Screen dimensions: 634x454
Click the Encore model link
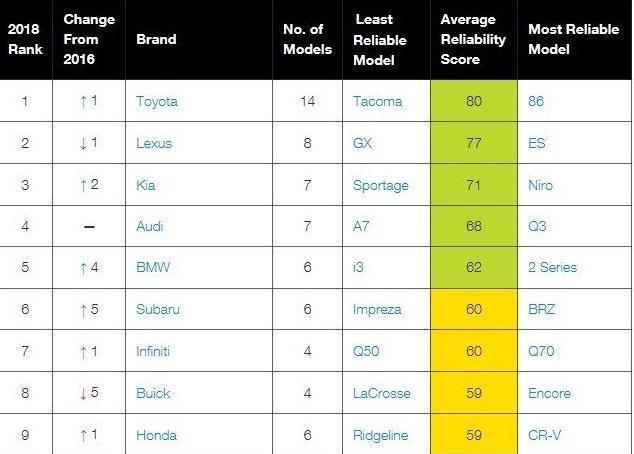(x=549, y=393)
